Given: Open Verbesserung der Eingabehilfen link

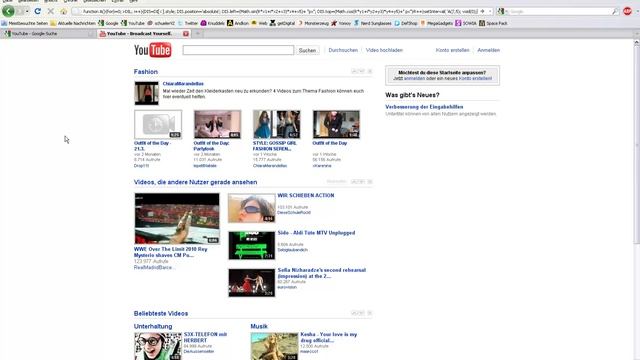Looking at the screenshot, I should (x=424, y=107).
